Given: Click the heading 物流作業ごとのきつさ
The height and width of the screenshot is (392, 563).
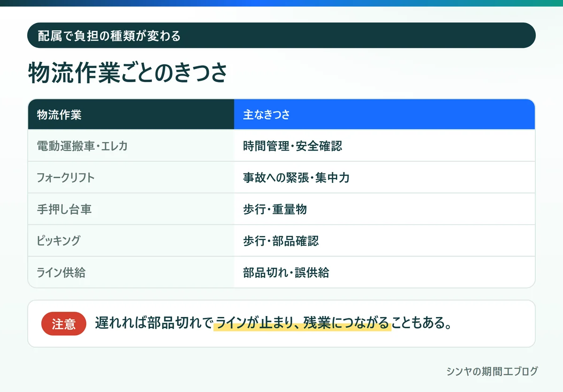Looking at the screenshot, I should click(x=128, y=73).
